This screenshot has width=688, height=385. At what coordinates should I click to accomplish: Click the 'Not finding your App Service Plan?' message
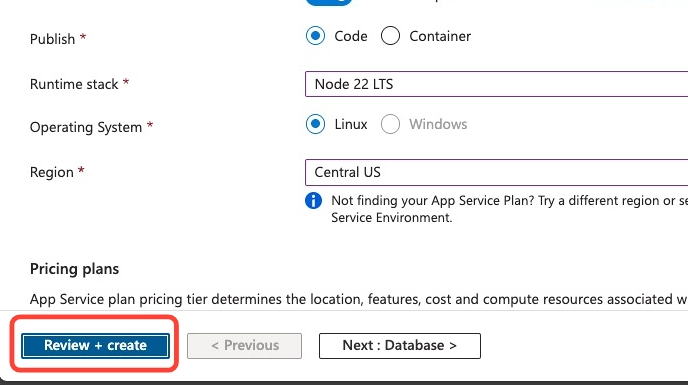pos(509,209)
